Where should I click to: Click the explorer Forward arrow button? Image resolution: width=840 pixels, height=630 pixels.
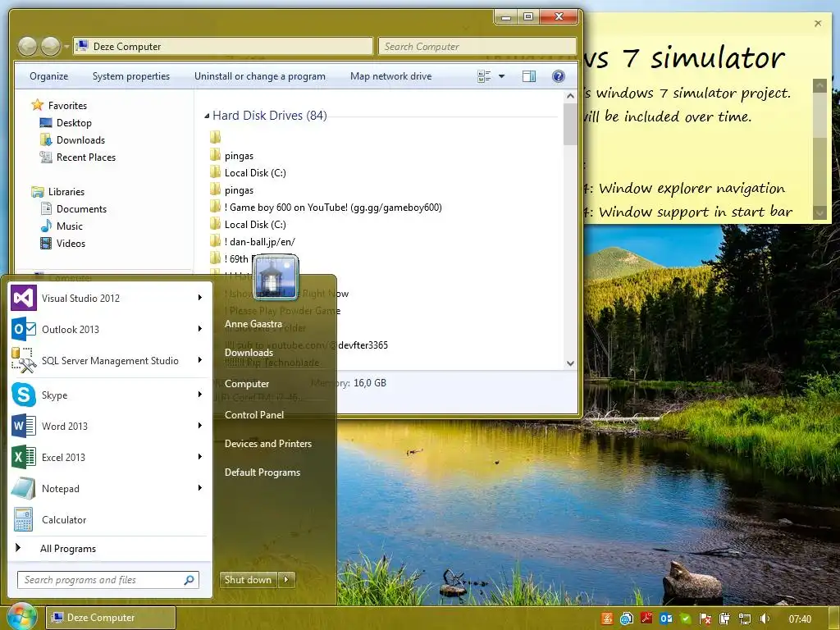(x=50, y=47)
